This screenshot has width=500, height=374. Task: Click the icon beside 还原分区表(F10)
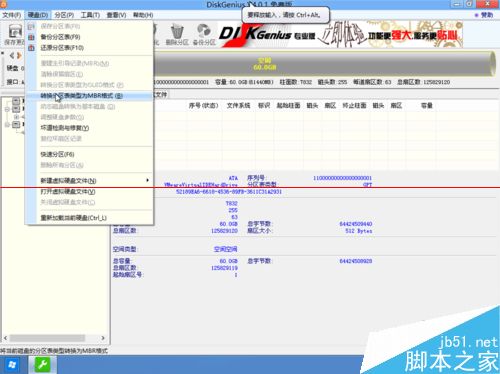[x=31, y=48]
